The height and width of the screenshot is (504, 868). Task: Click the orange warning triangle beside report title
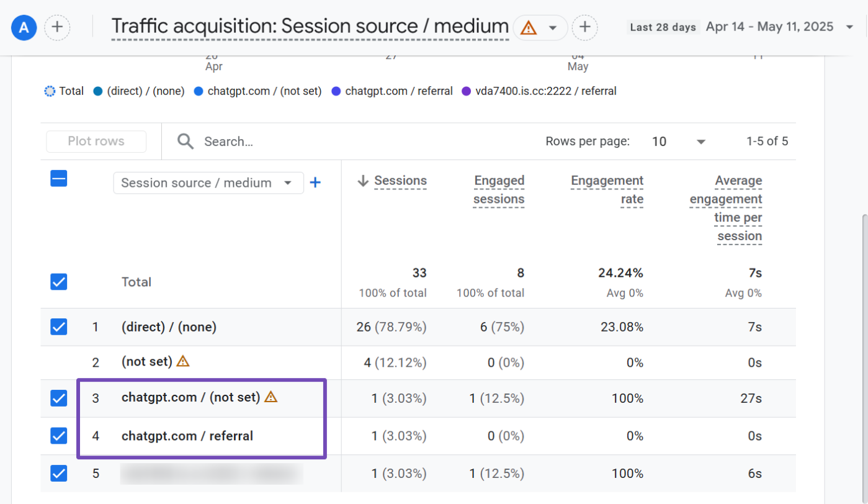tap(528, 28)
